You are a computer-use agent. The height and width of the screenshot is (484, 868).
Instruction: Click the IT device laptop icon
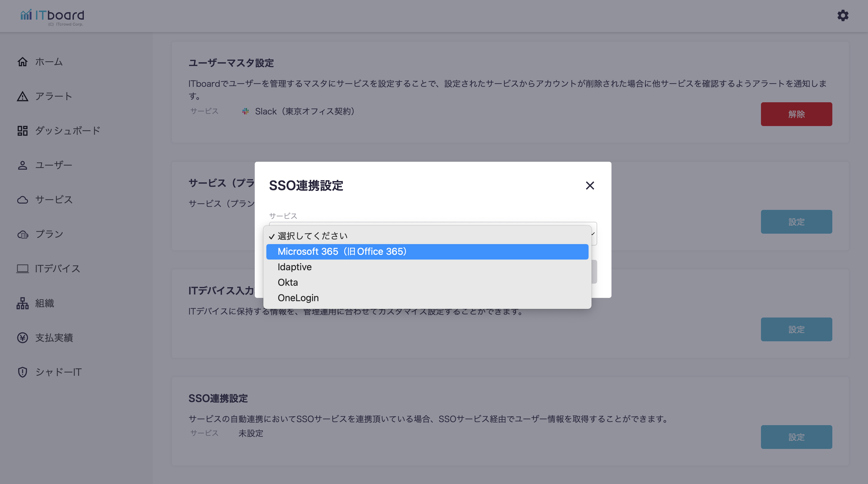pyautogui.click(x=23, y=269)
